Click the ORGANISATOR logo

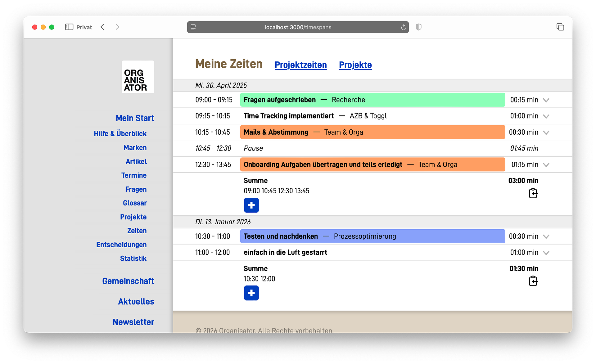pos(138,77)
